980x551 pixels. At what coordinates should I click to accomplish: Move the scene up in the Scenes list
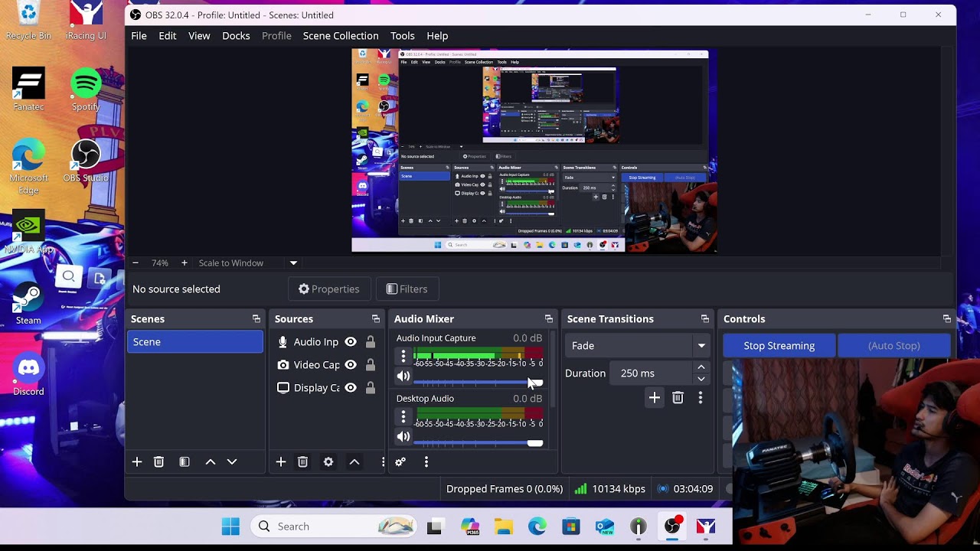point(211,462)
